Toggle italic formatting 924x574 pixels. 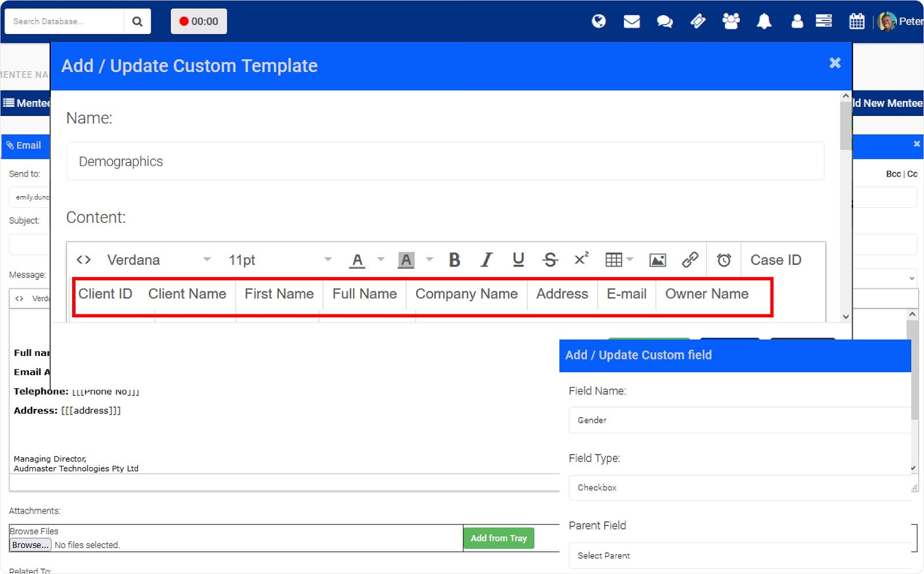click(x=486, y=260)
